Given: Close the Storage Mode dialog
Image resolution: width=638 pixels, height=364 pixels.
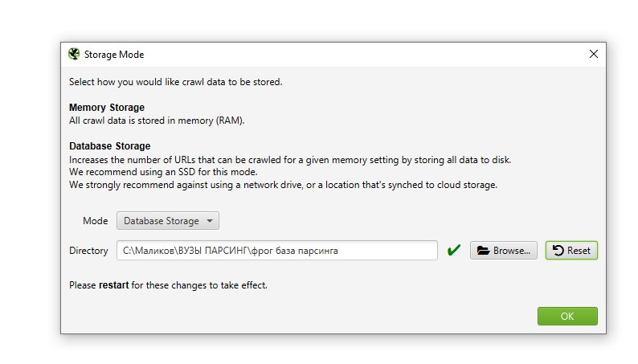Looking at the screenshot, I should (x=594, y=54).
